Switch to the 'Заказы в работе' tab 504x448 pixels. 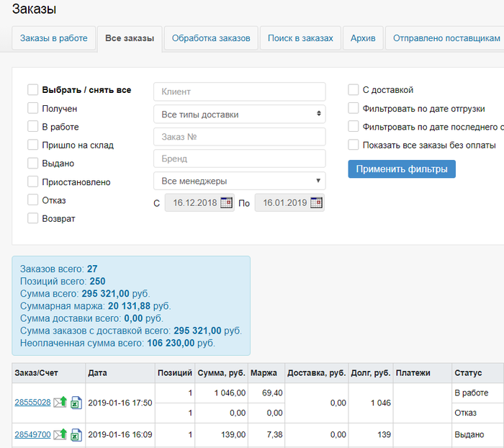(x=54, y=38)
